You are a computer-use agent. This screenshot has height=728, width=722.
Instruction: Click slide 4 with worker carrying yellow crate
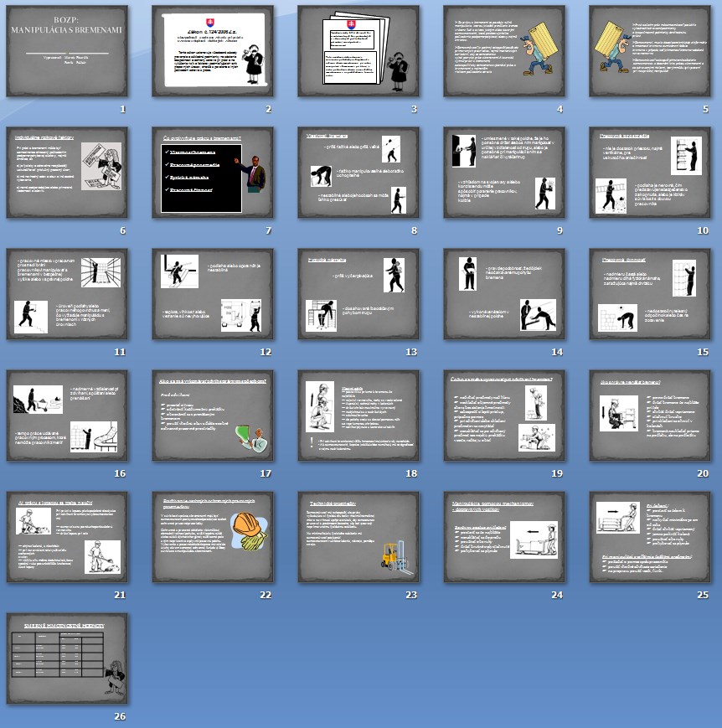point(504,52)
